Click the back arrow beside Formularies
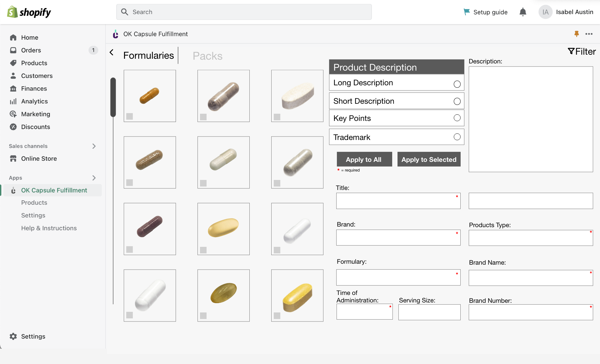600x364 pixels. coord(112,52)
